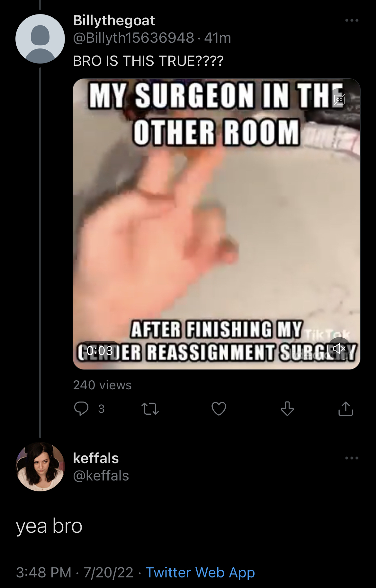Open the three-dot menu on Billythegoat's tweet
Screen dimensions: 376x588
[x=352, y=20]
